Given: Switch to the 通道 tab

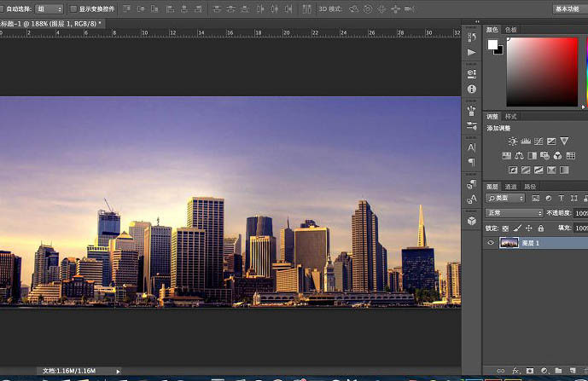Looking at the screenshot, I should pos(511,186).
